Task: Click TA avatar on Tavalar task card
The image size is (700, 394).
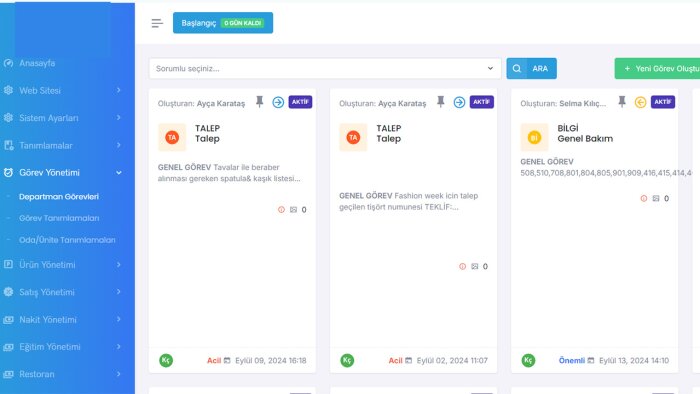Action: click(172, 137)
